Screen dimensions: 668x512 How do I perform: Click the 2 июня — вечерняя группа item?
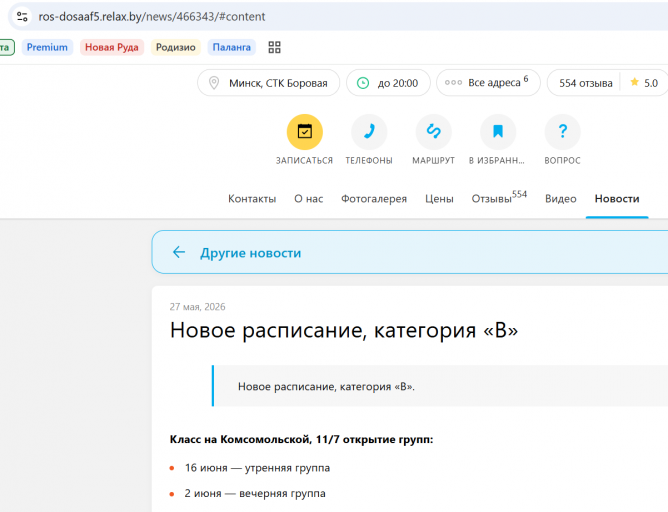pos(255,493)
